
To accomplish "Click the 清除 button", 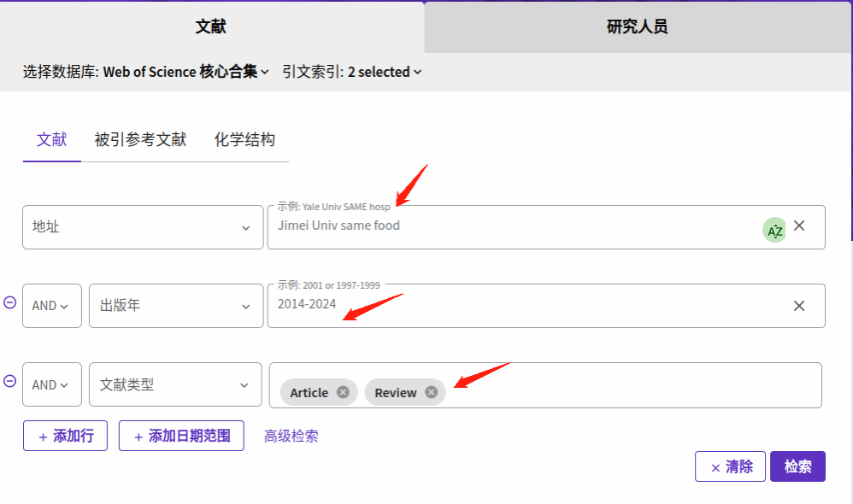I will coord(730,466).
